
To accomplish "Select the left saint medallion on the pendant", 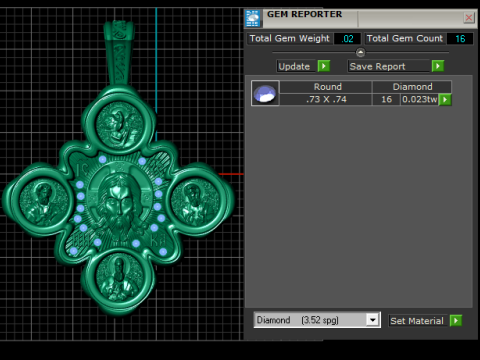I will [43, 201].
